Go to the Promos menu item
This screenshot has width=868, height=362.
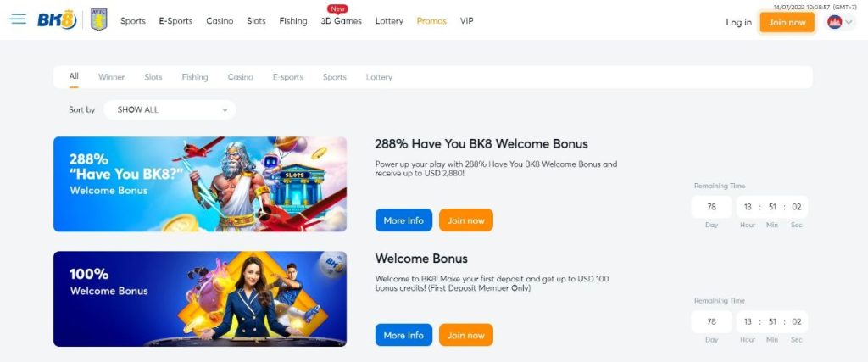click(431, 21)
